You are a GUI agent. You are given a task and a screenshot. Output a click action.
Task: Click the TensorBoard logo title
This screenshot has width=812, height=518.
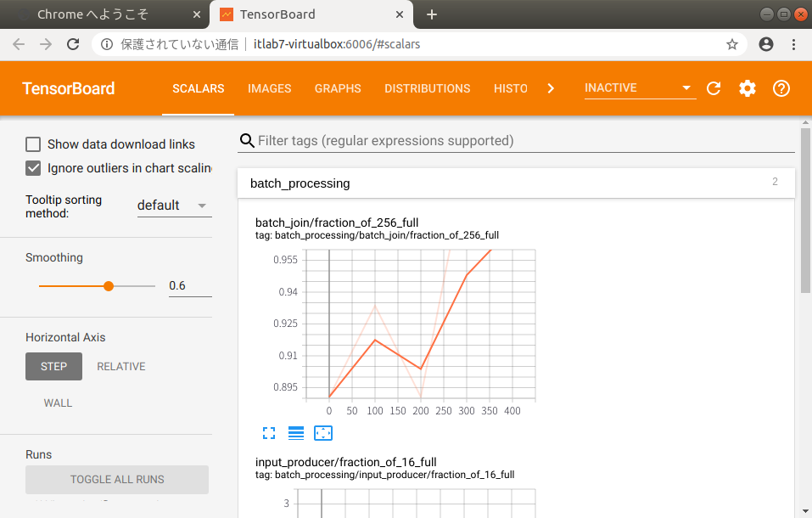tap(69, 88)
